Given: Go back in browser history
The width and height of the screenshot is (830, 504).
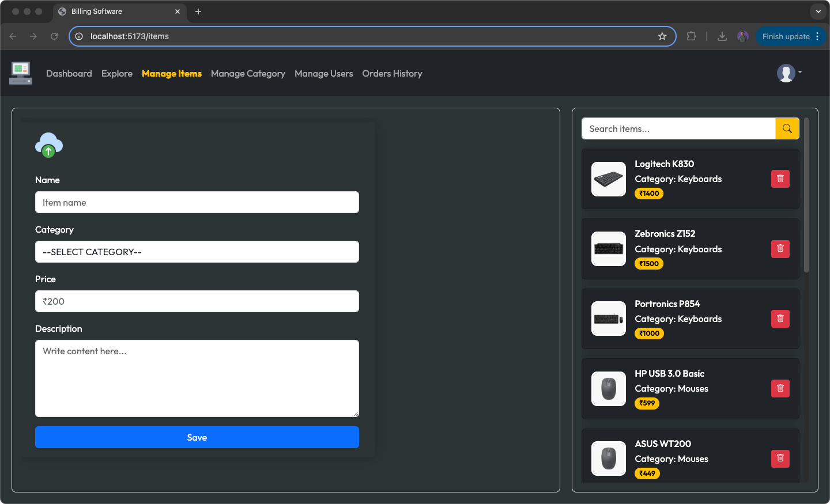Looking at the screenshot, I should coord(13,36).
